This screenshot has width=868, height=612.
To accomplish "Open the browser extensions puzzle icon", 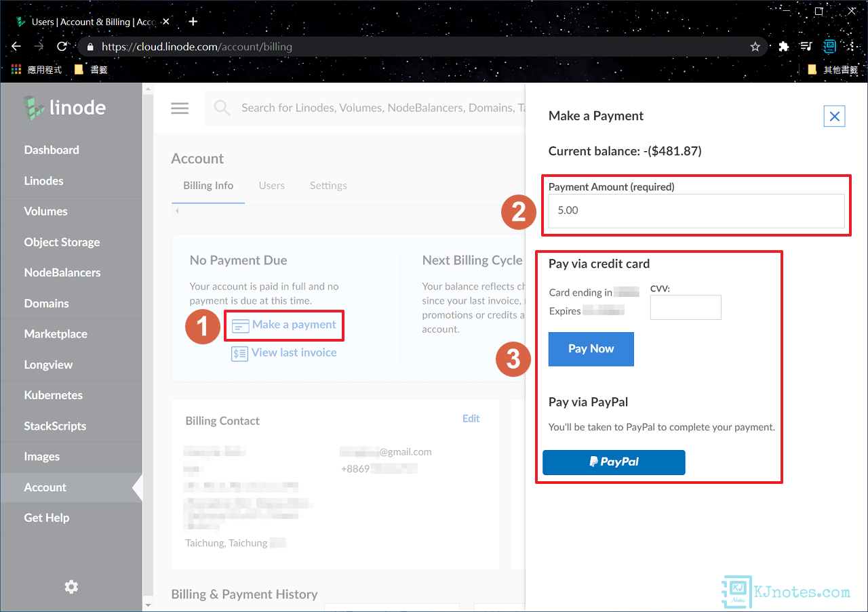I will click(783, 47).
